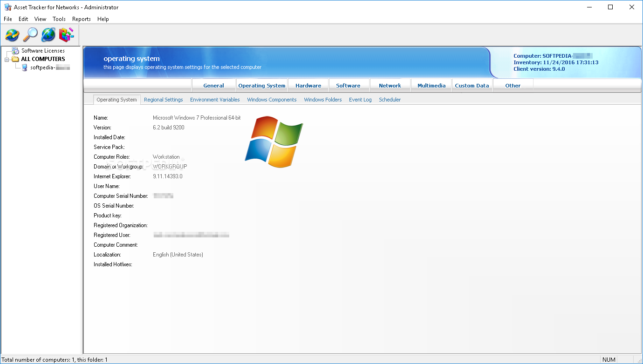The width and height of the screenshot is (643, 364).
Task: Click the NUM indicator in status bar
Action: [609, 360]
